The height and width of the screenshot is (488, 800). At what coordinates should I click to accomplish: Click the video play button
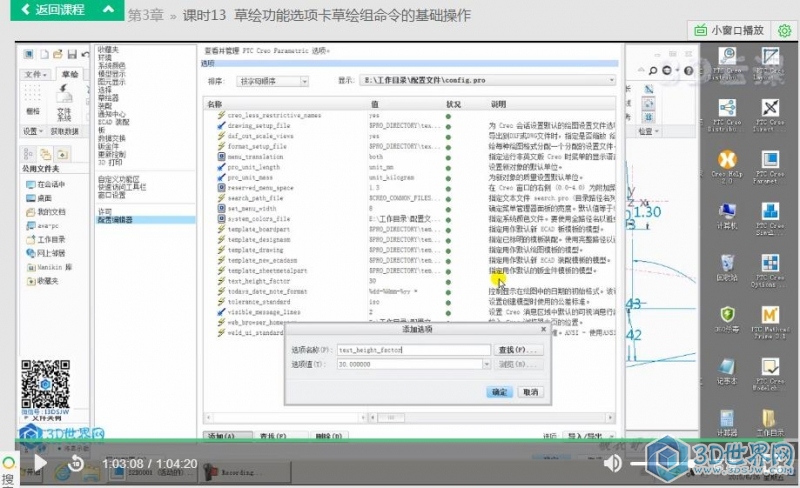click(x=40, y=463)
